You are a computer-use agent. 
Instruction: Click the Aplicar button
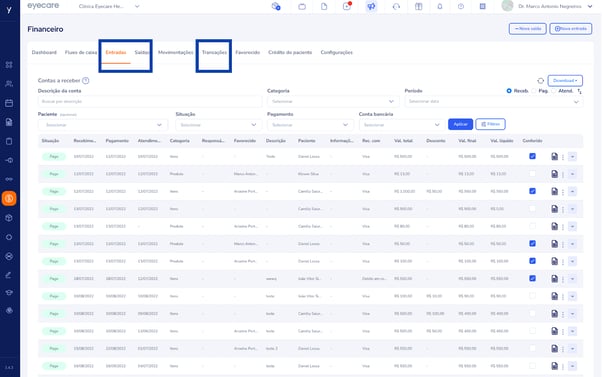(460, 124)
